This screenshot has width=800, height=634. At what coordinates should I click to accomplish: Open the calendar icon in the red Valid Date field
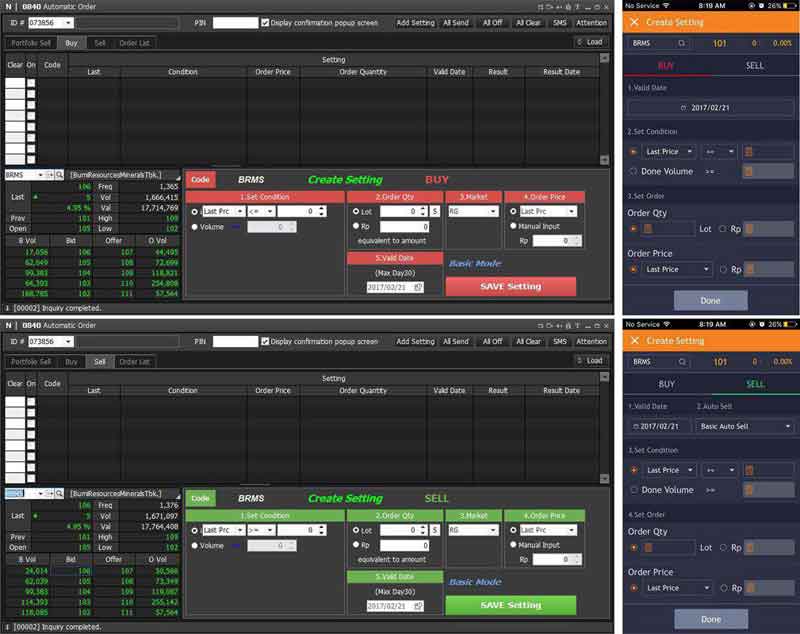pyautogui.click(x=417, y=287)
